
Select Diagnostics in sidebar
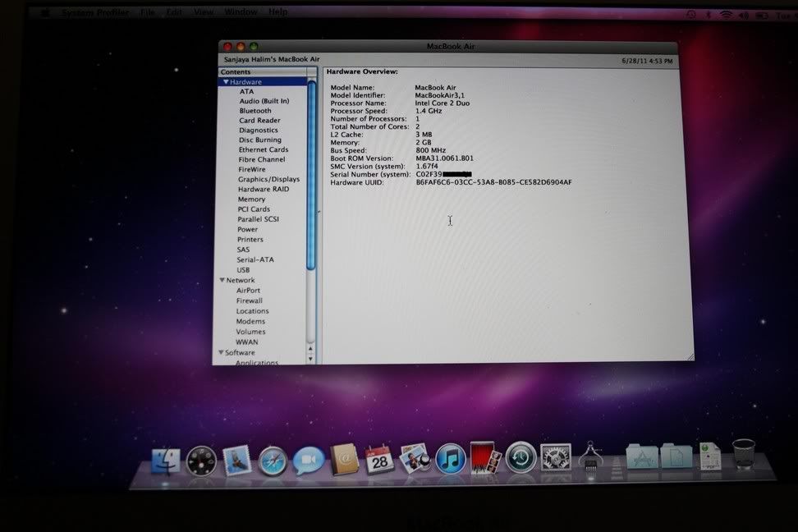[258, 130]
